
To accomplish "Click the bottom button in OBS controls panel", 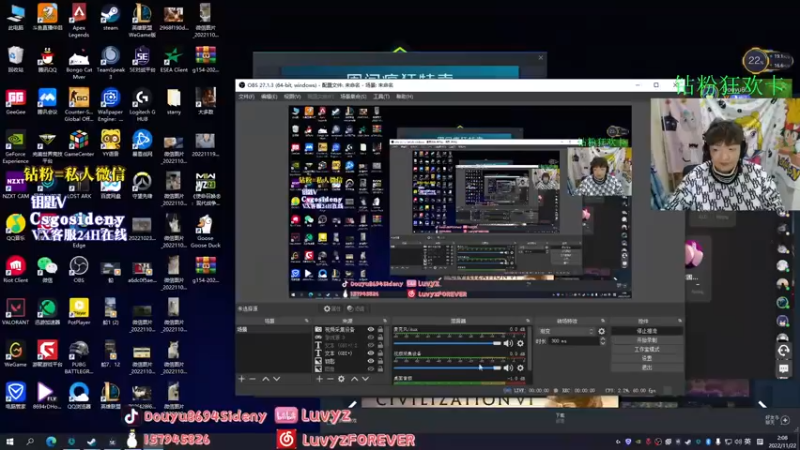I will 646,367.
